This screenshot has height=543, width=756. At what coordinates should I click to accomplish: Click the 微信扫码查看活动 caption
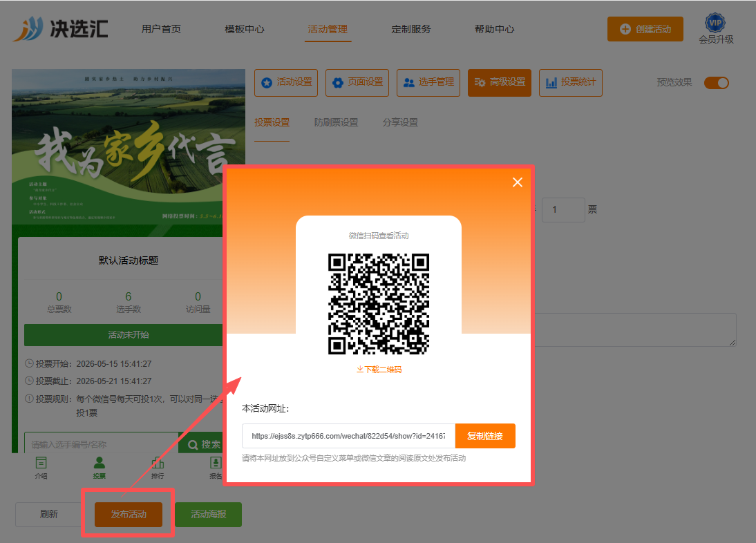coord(379,236)
